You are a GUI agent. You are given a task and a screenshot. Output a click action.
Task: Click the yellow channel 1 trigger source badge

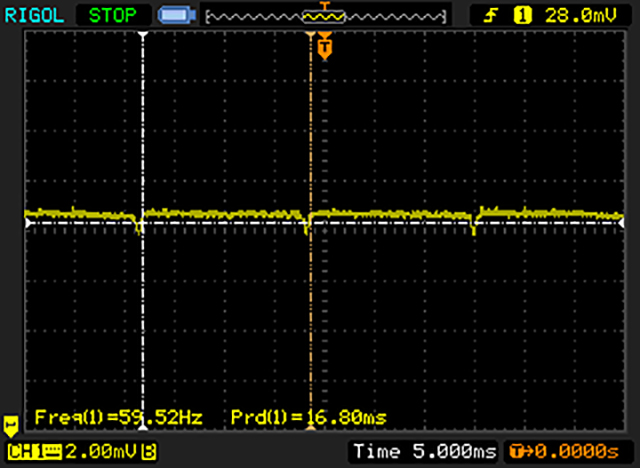pos(522,16)
